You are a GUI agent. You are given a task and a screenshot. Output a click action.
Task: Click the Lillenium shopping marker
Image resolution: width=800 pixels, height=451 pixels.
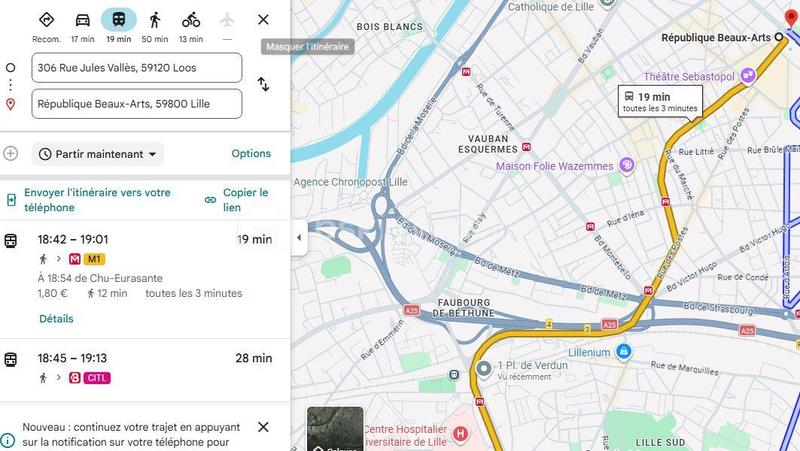click(x=623, y=352)
